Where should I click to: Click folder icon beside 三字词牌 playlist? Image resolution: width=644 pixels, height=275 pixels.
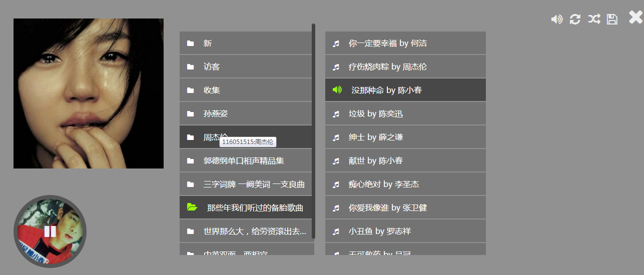(x=190, y=184)
